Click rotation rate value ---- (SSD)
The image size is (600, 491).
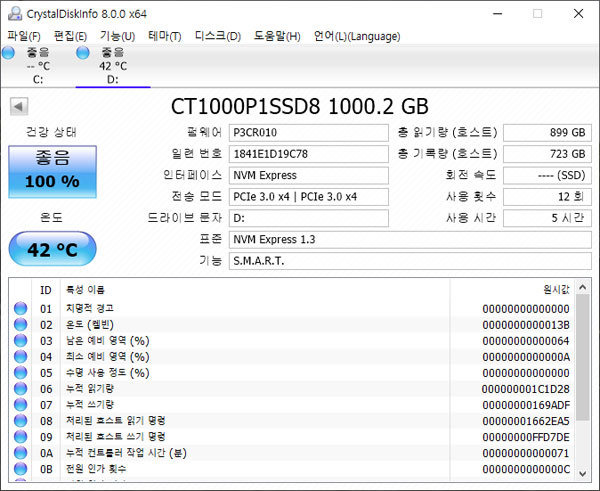point(547,175)
